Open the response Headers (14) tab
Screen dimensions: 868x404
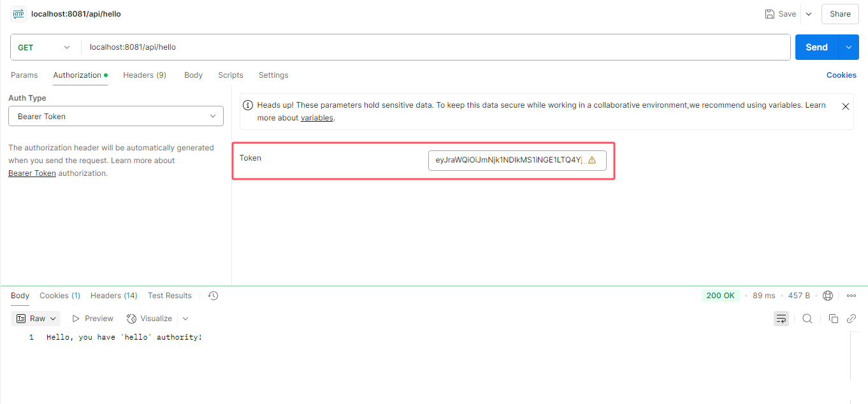[114, 296]
